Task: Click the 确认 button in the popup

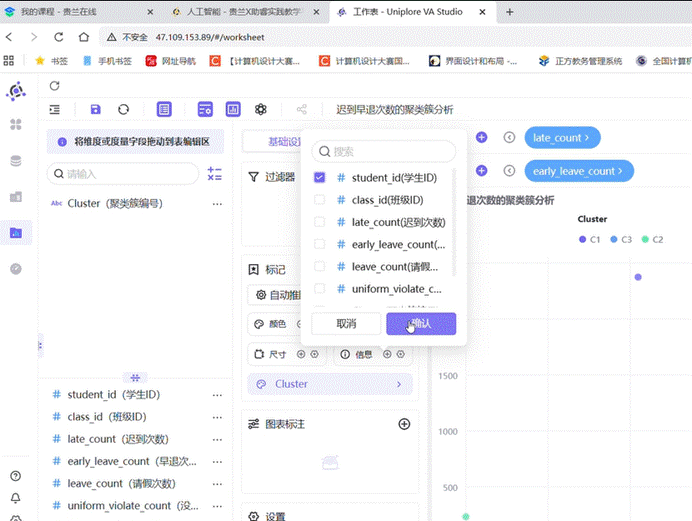Action: pos(421,324)
